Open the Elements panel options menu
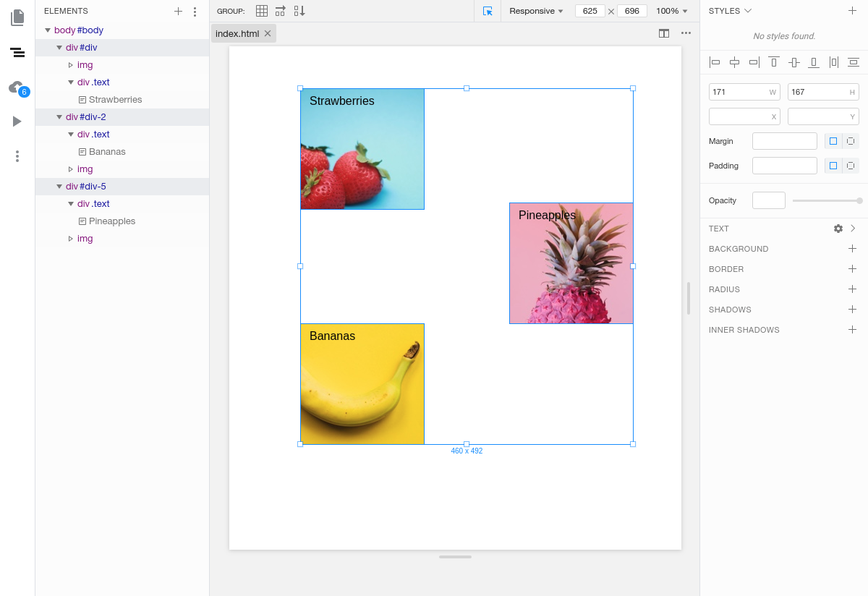 [x=194, y=11]
